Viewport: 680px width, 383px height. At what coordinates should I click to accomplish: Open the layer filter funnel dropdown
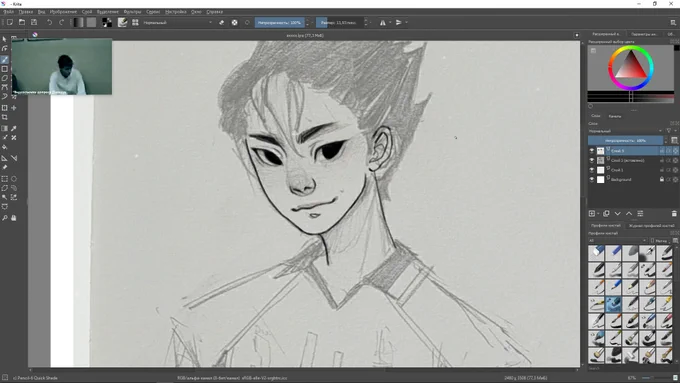point(670,131)
